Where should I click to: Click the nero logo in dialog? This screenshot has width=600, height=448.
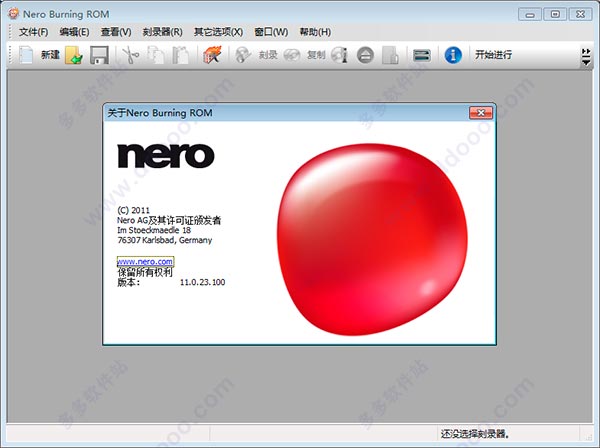[x=166, y=156]
